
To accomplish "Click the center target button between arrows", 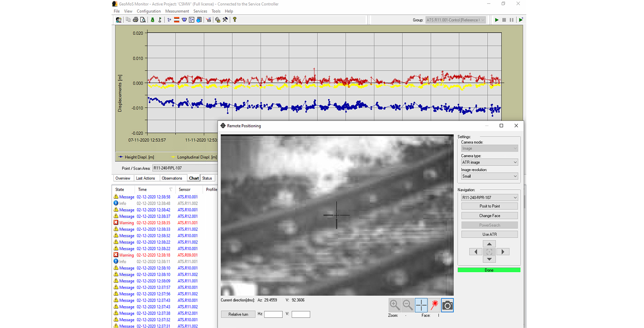I will tap(490, 252).
